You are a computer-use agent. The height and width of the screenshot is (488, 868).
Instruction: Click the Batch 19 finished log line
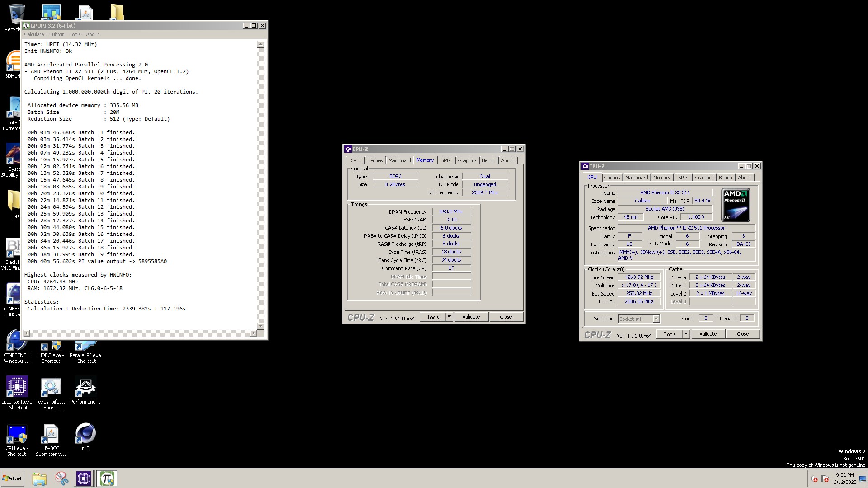(x=81, y=254)
